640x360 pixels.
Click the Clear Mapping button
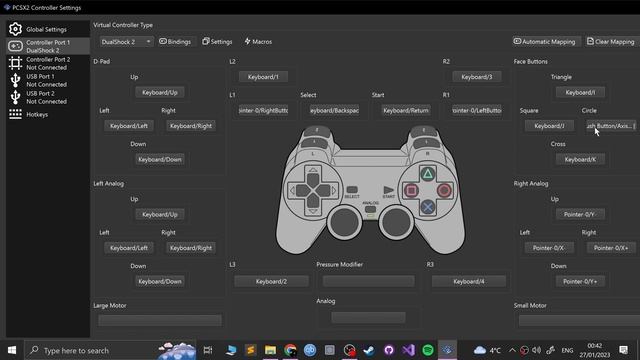[611, 42]
